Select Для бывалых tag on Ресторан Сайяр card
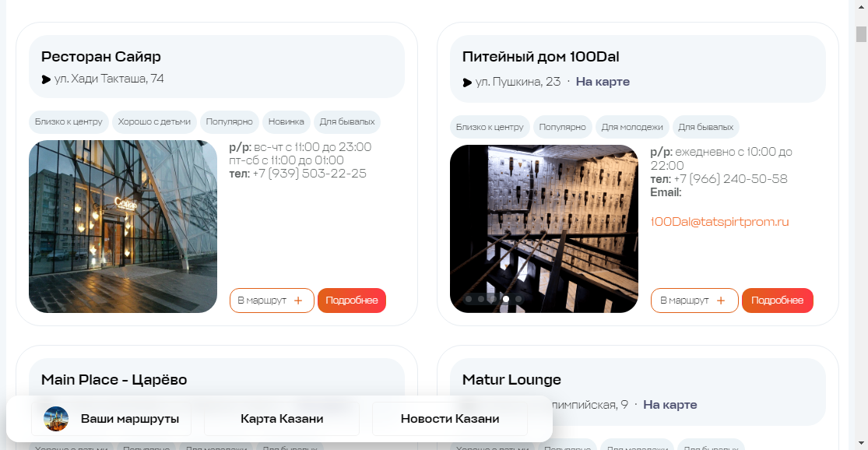 [x=347, y=121]
